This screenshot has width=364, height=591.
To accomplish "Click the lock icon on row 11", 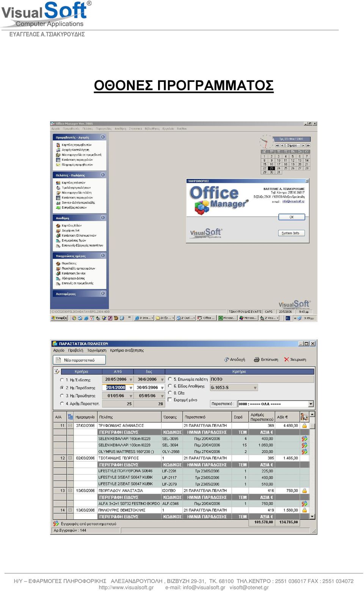I will tap(304, 426).
